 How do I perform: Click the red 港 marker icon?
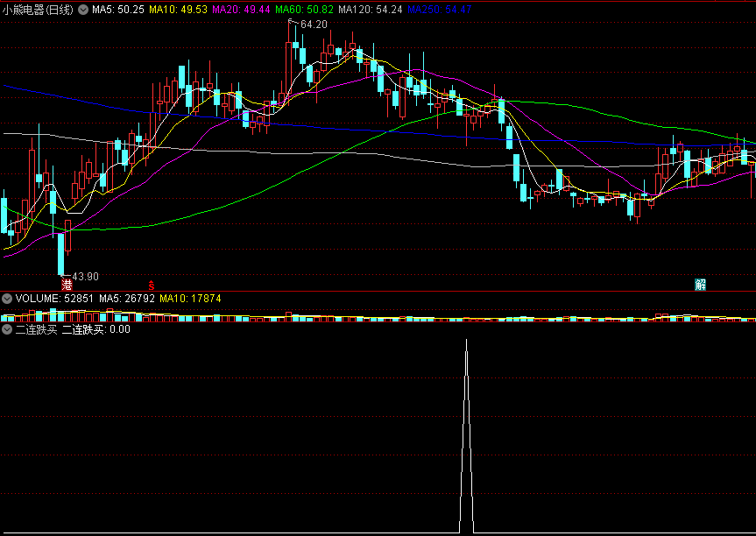coord(67,285)
